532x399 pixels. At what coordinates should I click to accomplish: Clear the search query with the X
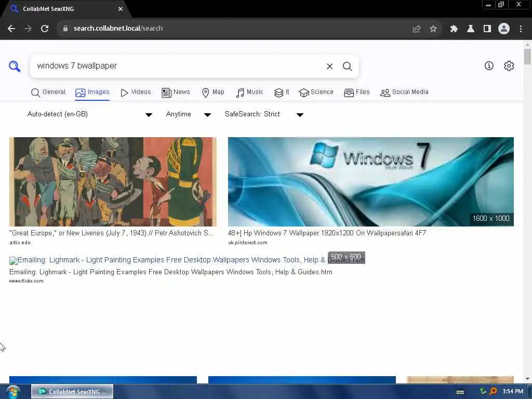click(329, 66)
